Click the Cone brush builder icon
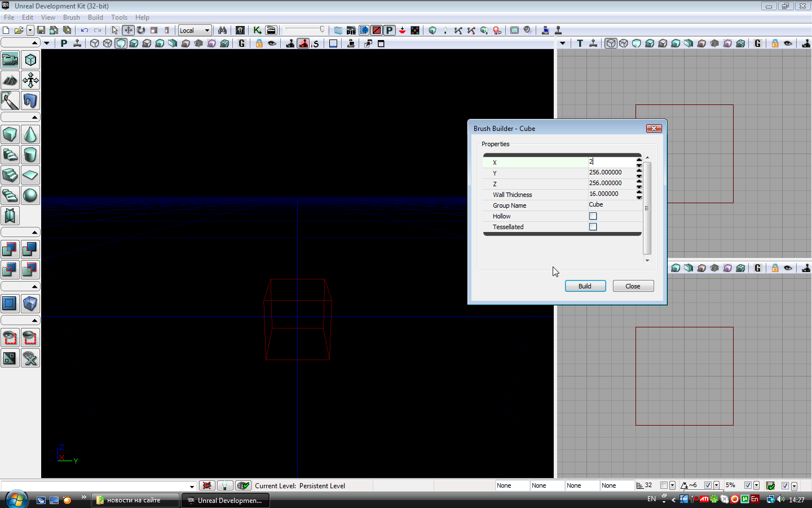 point(30,134)
